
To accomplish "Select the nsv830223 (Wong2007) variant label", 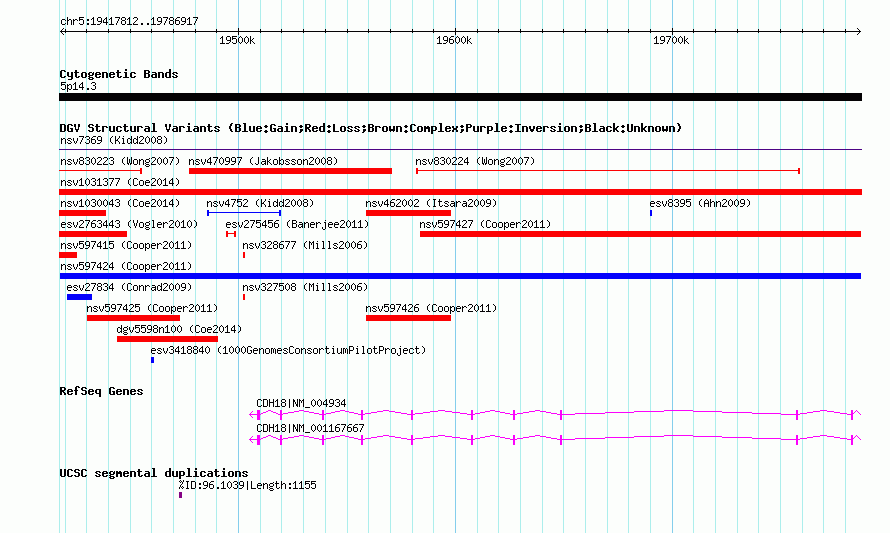I will coord(120,161).
